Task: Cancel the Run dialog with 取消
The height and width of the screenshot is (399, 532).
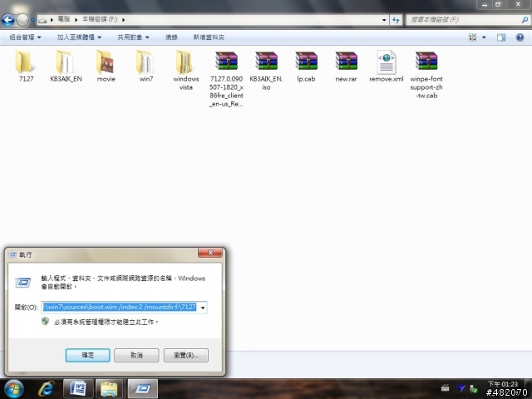Action: pos(136,355)
